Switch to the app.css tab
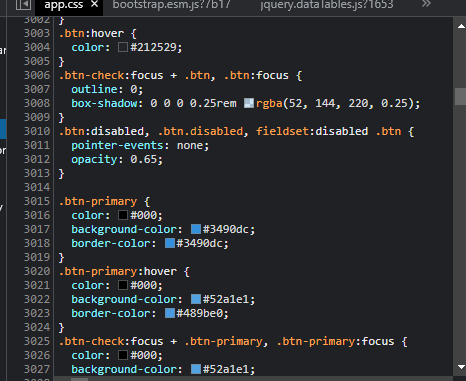Screen dimensions: 466x381 click(x=63, y=5)
